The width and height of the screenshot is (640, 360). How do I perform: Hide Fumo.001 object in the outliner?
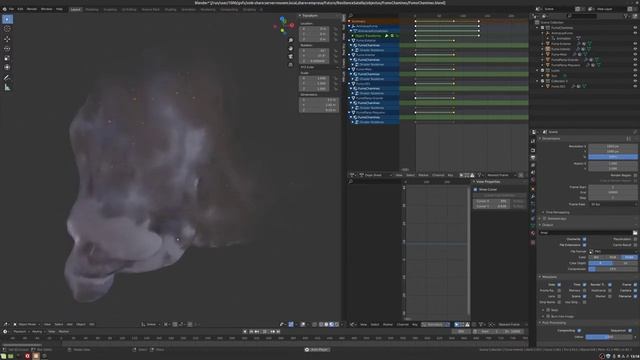pyautogui.click(x=635, y=86)
